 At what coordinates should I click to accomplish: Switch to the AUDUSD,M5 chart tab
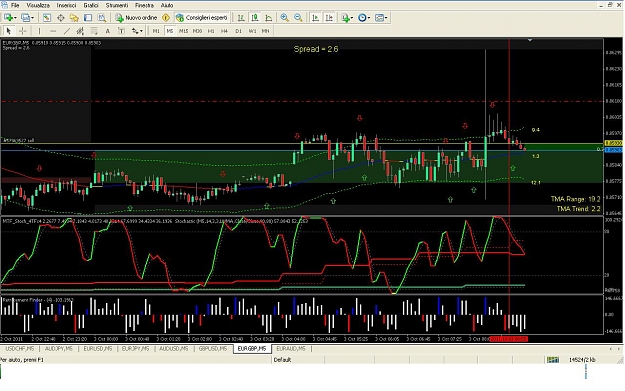pos(173,349)
